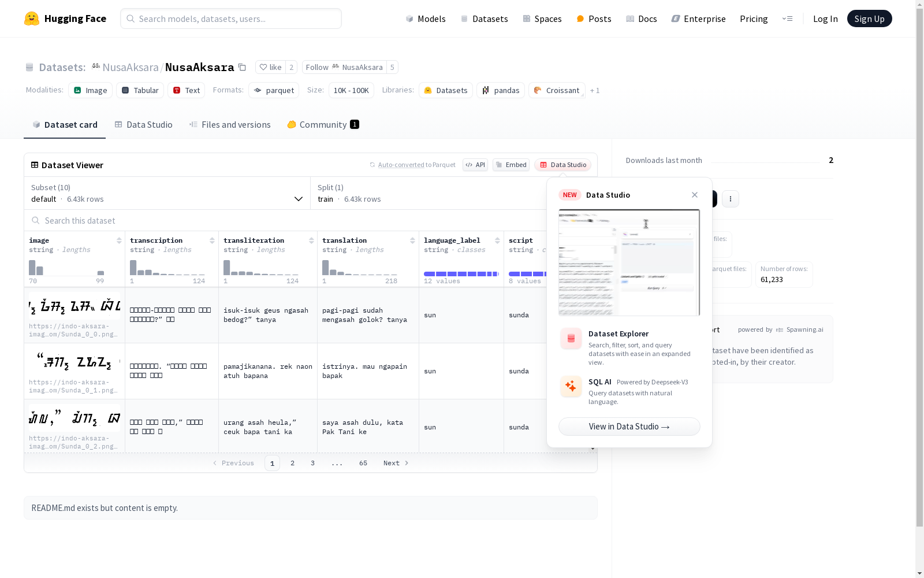Open the Community tab
Screen dimensions: 924x578
point(323,124)
